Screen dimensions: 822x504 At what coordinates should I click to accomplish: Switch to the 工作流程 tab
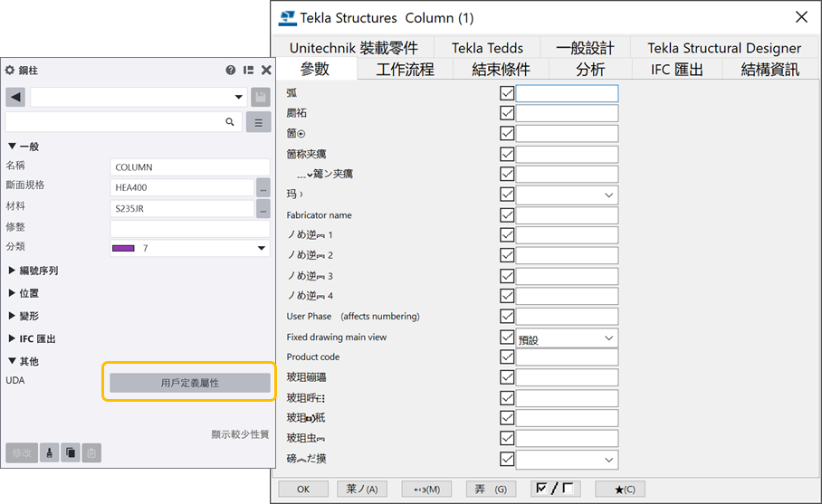[x=405, y=69]
